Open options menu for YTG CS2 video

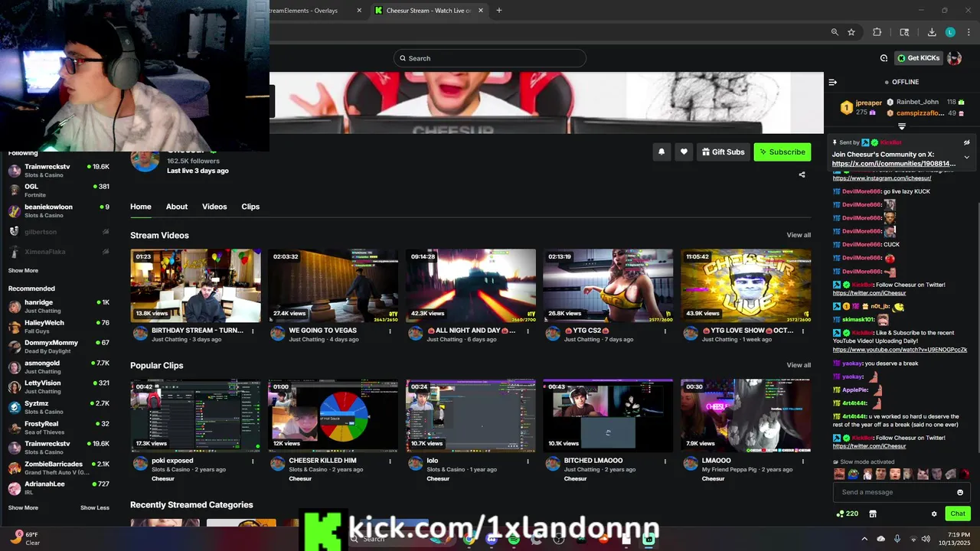pos(665,331)
